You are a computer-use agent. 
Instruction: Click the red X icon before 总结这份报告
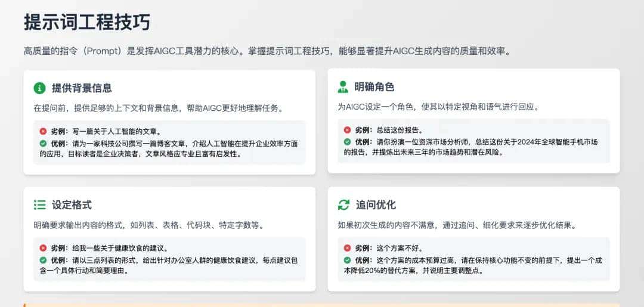pos(347,130)
